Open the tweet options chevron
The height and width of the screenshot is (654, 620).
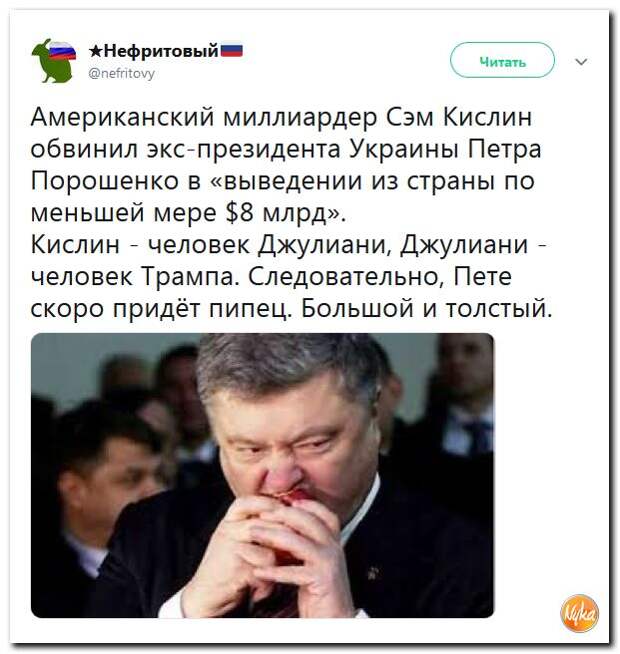(x=581, y=62)
